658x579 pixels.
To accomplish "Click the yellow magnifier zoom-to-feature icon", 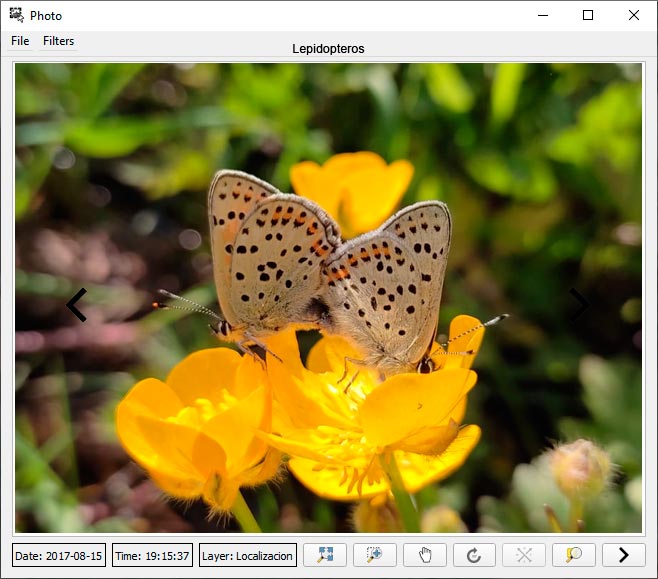I will (574, 555).
